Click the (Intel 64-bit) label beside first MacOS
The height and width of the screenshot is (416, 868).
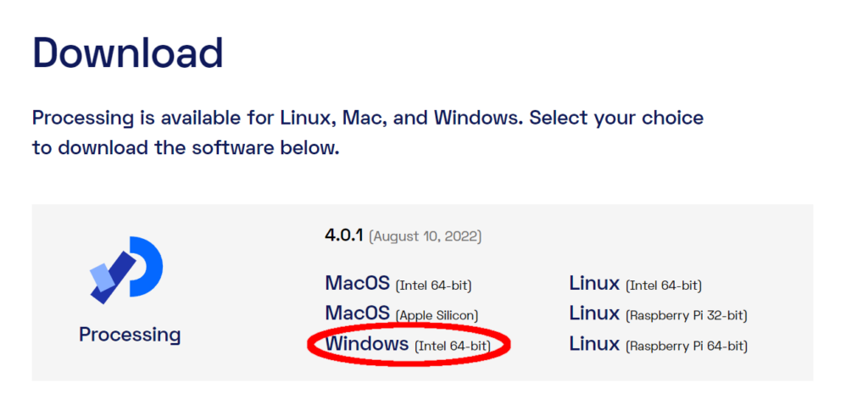(433, 286)
